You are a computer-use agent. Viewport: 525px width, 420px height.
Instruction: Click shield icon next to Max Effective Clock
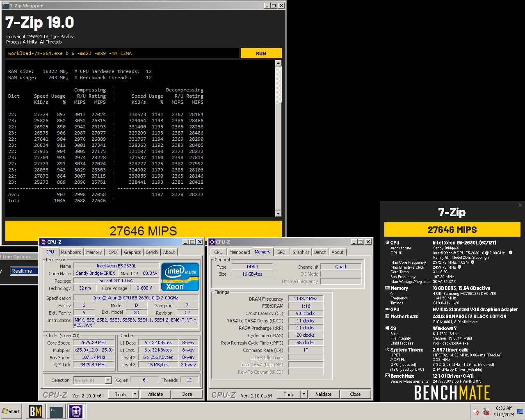pyautogui.click(x=459, y=267)
